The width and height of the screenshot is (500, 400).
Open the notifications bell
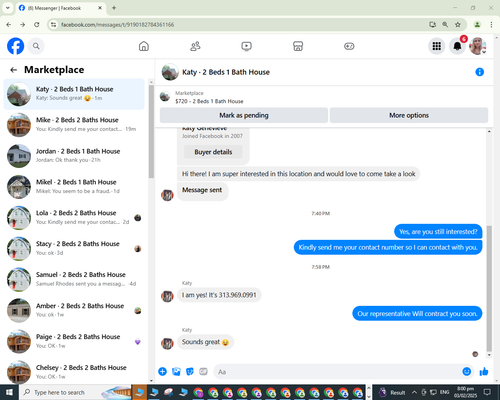coord(457,46)
